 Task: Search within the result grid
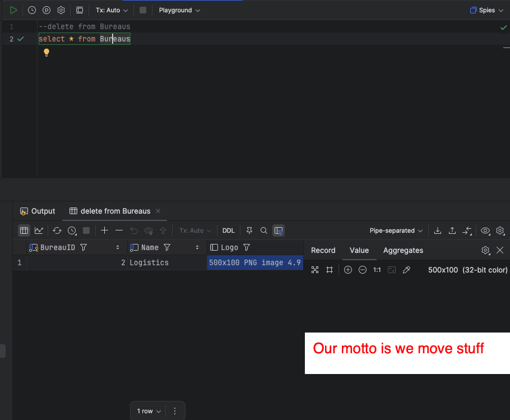(263, 230)
